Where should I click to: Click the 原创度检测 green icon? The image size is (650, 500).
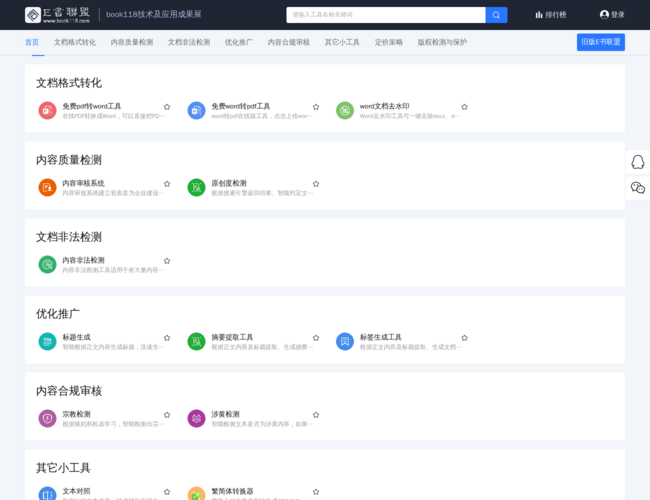click(x=196, y=187)
